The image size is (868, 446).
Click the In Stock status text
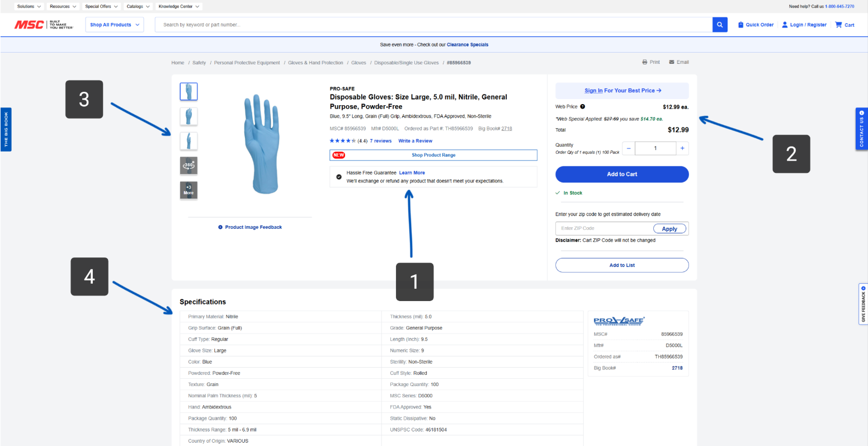573,193
